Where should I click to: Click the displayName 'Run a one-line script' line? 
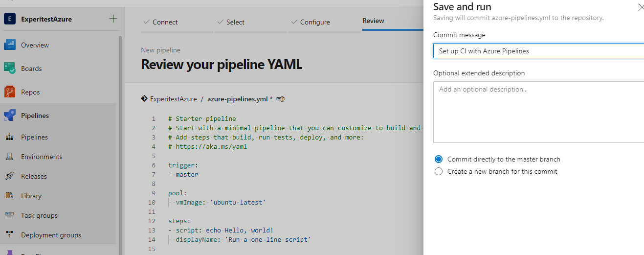tap(243, 239)
